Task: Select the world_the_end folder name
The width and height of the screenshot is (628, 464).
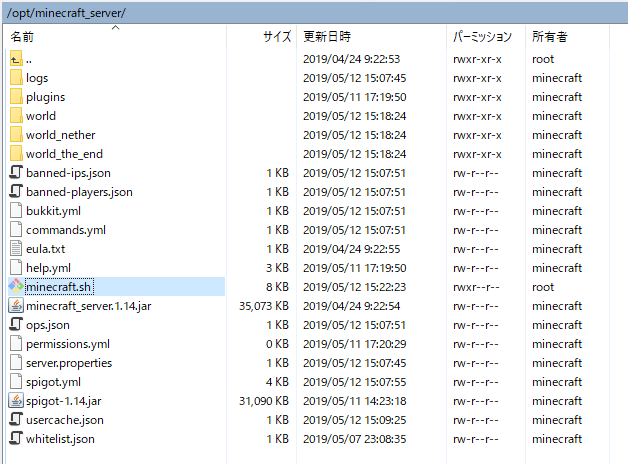Action: click(x=64, y=154)
